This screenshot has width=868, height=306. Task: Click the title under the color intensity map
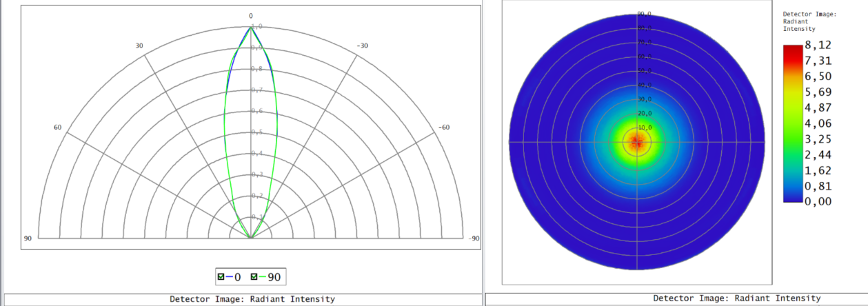tap(737, 298)
